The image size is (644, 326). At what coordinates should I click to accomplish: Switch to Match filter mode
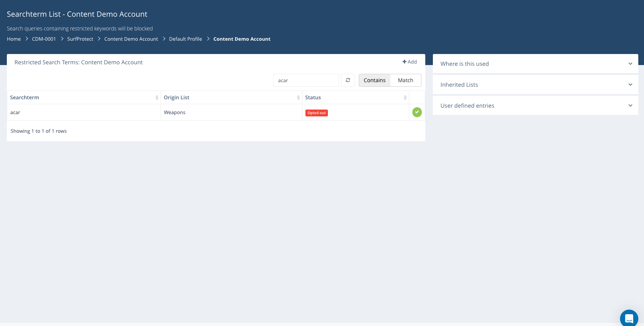point(405,80)
